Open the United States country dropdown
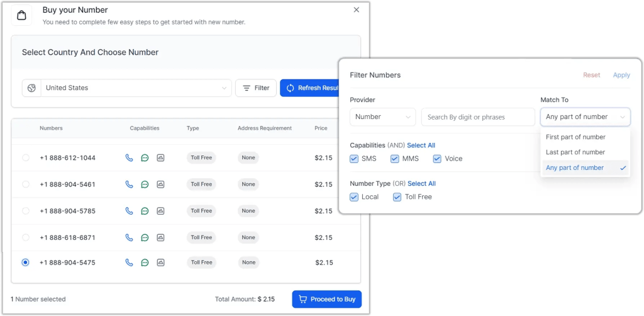The image size is (644, 316). (136, 88)
